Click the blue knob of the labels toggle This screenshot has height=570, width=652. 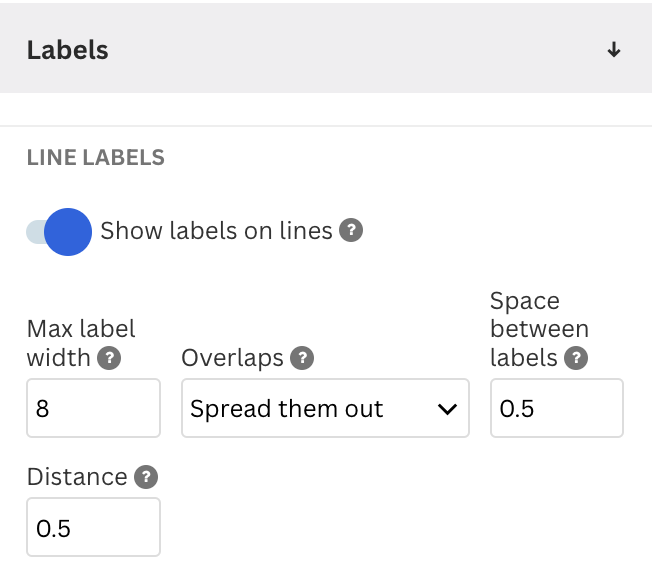68,232
